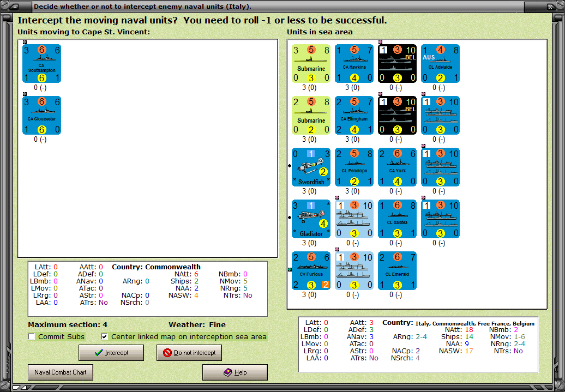
Task: Open the Naval Combat Chart
Action: pos(61,372)
